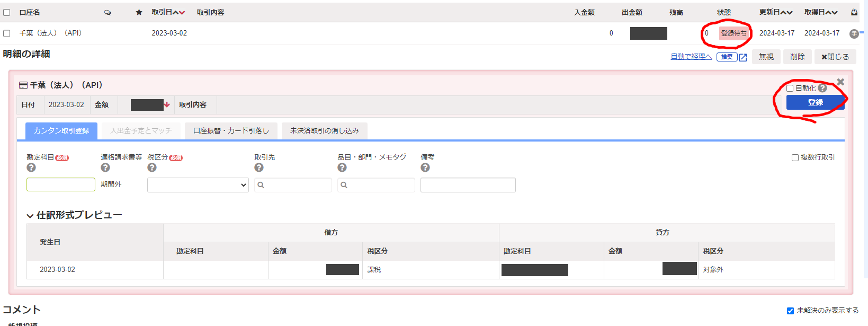Click the 削除 button

(x=798, y=57)
